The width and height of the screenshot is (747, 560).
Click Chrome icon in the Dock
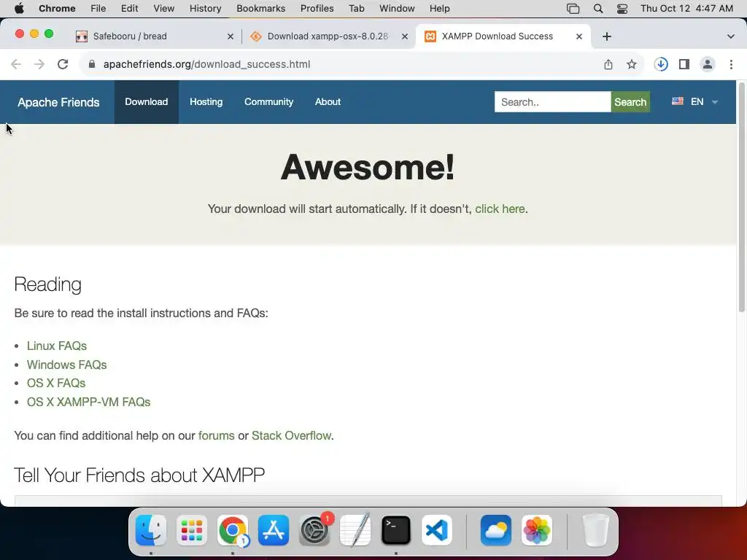point(233,530)
